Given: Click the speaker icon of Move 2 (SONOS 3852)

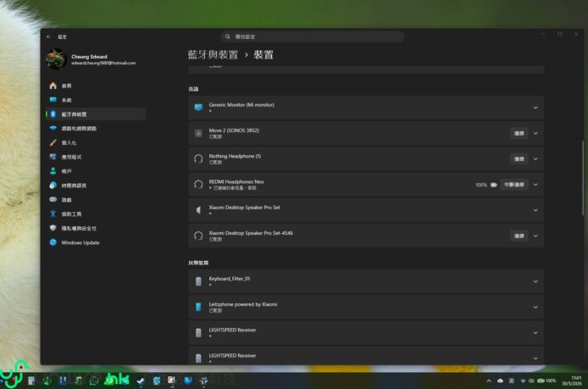Looking at the screenshot, I should pyautogui.click(x=198, y=133).
